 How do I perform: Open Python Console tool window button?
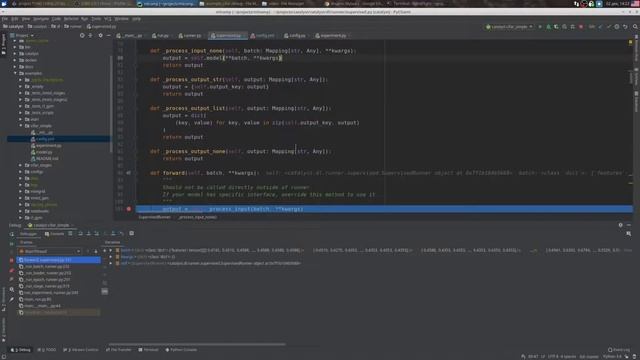point(181,350)
